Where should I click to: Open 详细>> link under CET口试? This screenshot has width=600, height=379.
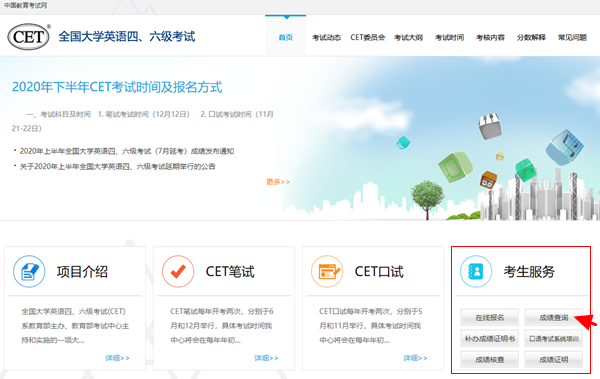coord(415,358)
